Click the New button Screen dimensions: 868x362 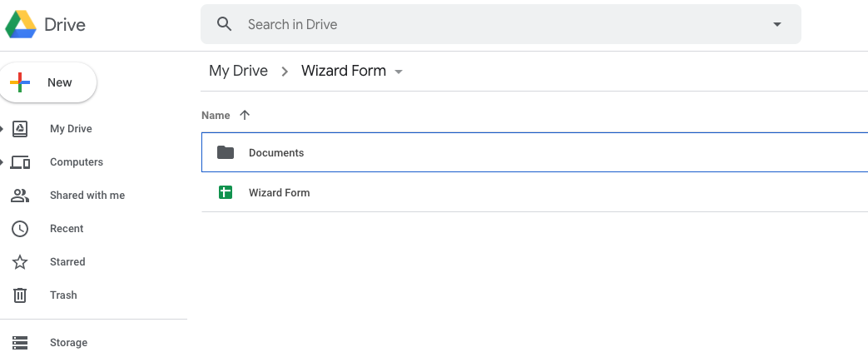point(48,82)
